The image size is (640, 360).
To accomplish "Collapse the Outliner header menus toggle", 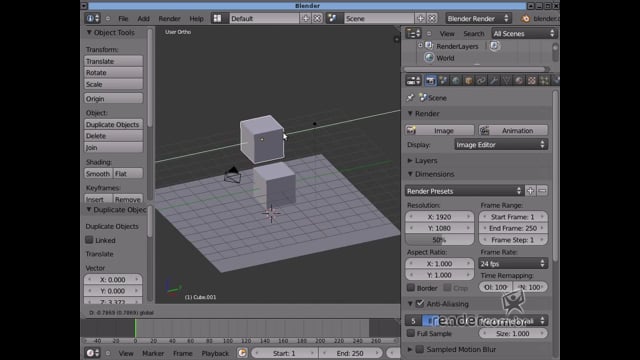I will (x=429, y=33).
